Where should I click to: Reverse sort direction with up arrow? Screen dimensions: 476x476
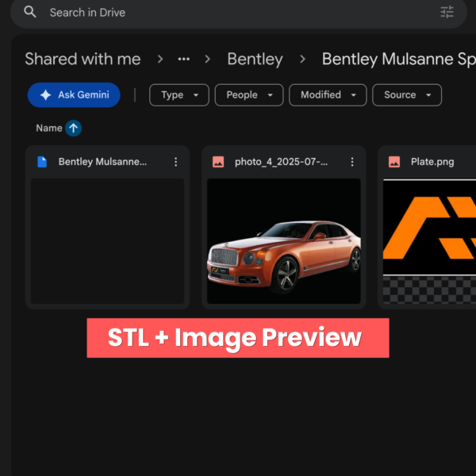[73, 128]
